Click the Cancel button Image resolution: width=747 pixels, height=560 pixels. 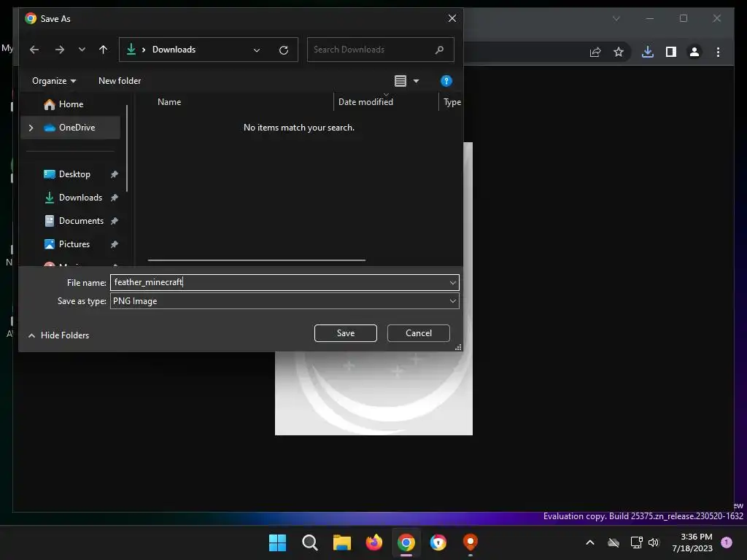pyautogui.click(x=418, y=333)
